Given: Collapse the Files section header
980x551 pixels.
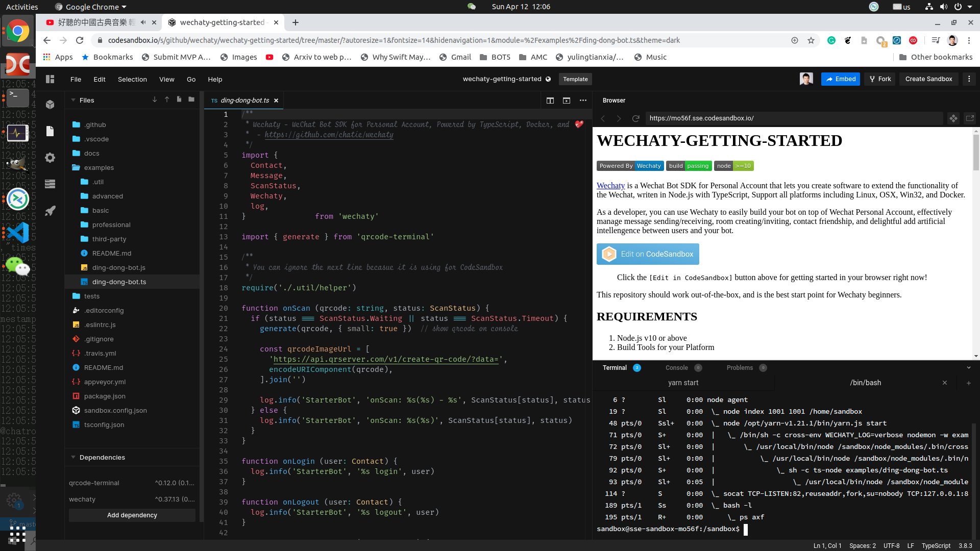Looking at the screenshot, I should click(73, 100).
